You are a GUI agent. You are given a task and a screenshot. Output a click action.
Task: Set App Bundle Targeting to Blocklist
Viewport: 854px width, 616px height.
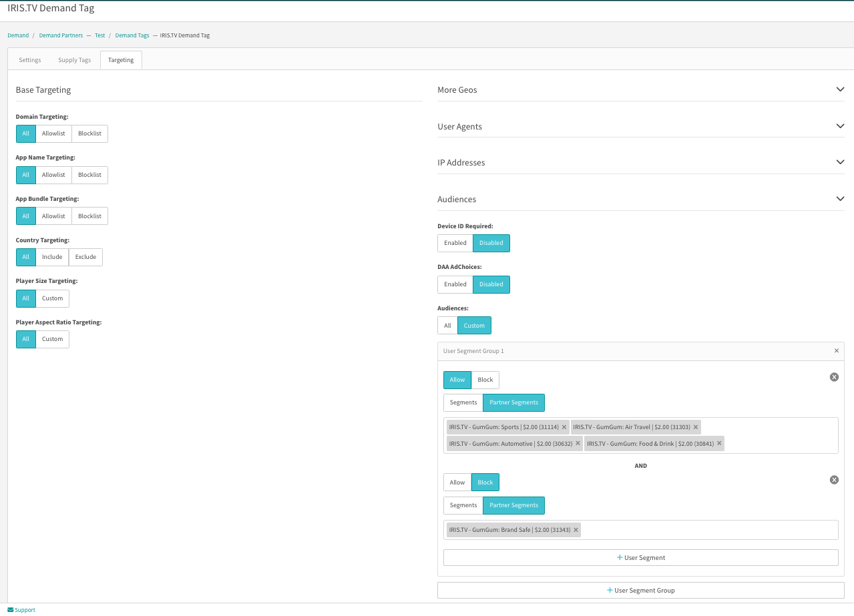[x=89, y=216]
